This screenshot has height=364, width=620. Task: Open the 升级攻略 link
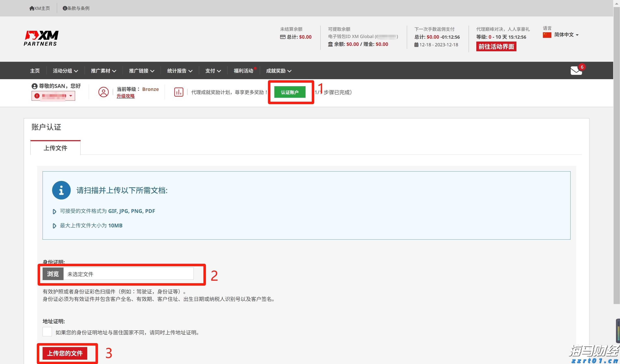point(125,96)
